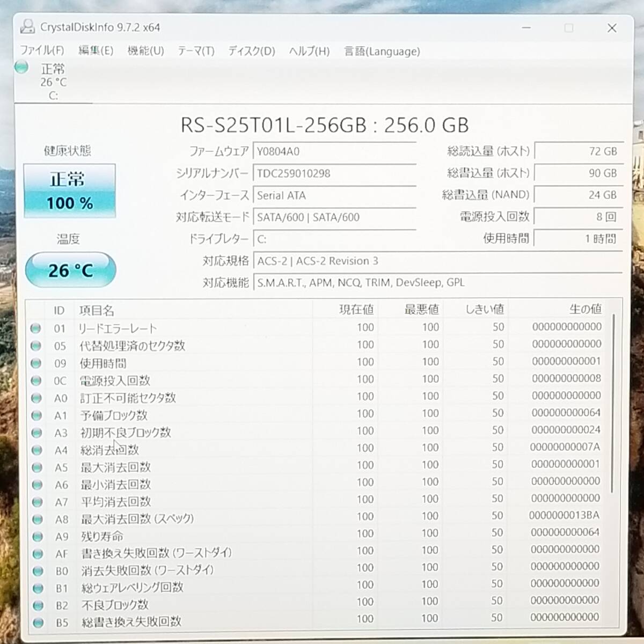Click the drive letter field C:
644x644 pixels.
(x=334, y=239)
